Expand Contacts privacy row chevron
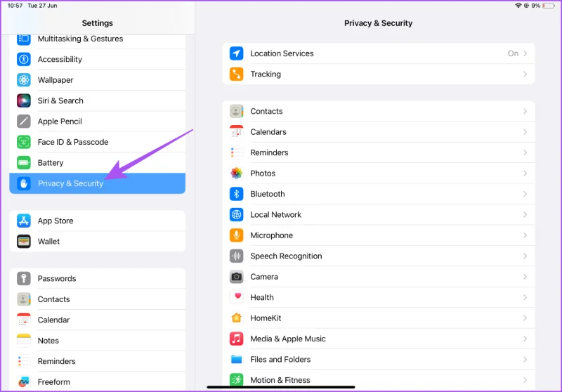This screenshot has width=562, height=392. (525, 112)
